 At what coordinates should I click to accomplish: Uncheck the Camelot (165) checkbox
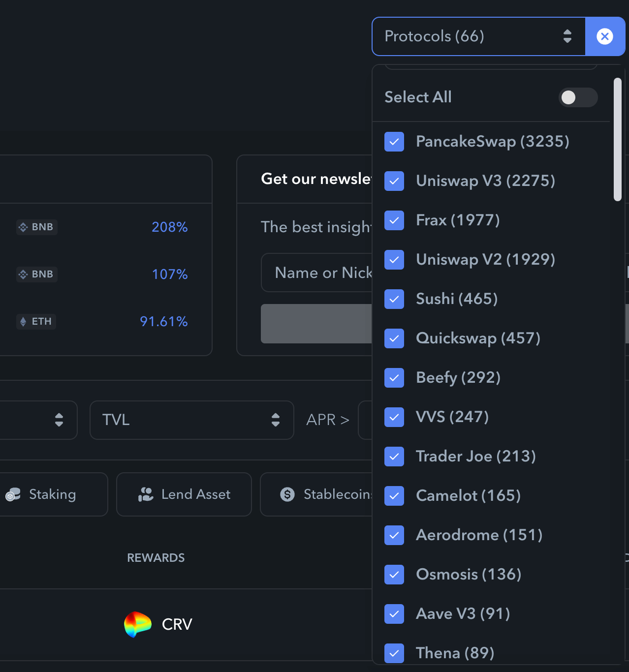click(394, 496)
